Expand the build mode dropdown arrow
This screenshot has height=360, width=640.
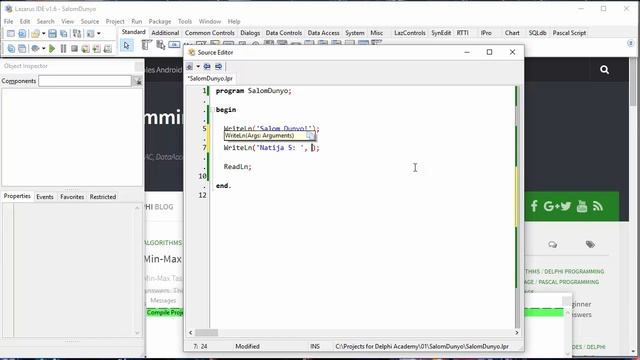43,49
